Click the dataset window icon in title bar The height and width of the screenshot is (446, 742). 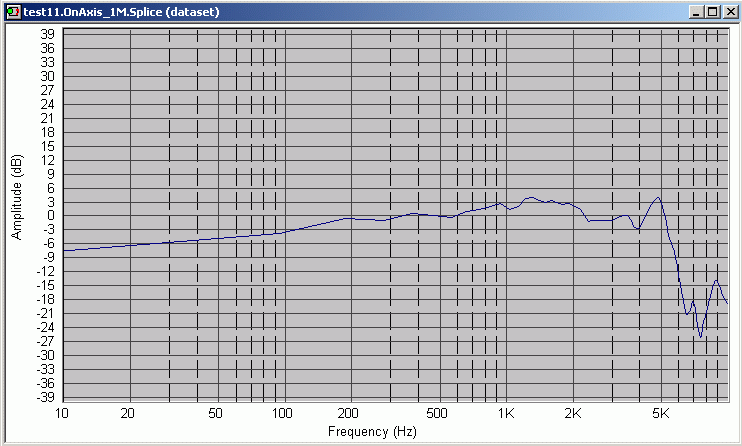pyautogui.click(x=13, y=12)
